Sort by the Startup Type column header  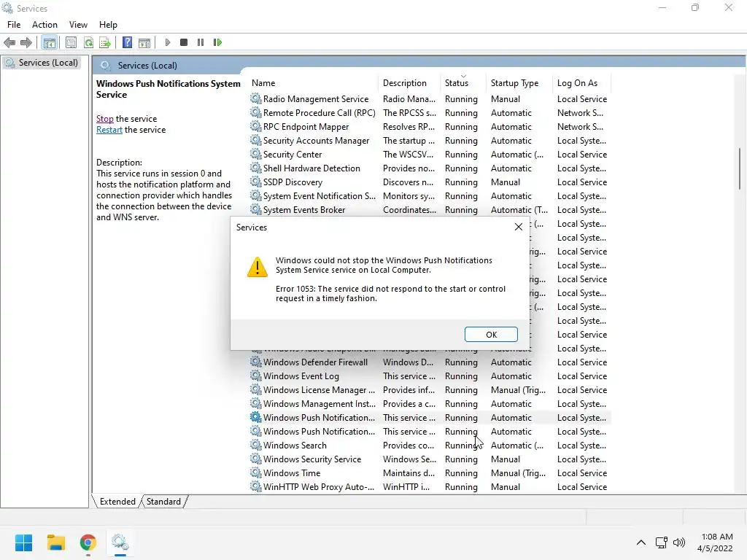519,83
